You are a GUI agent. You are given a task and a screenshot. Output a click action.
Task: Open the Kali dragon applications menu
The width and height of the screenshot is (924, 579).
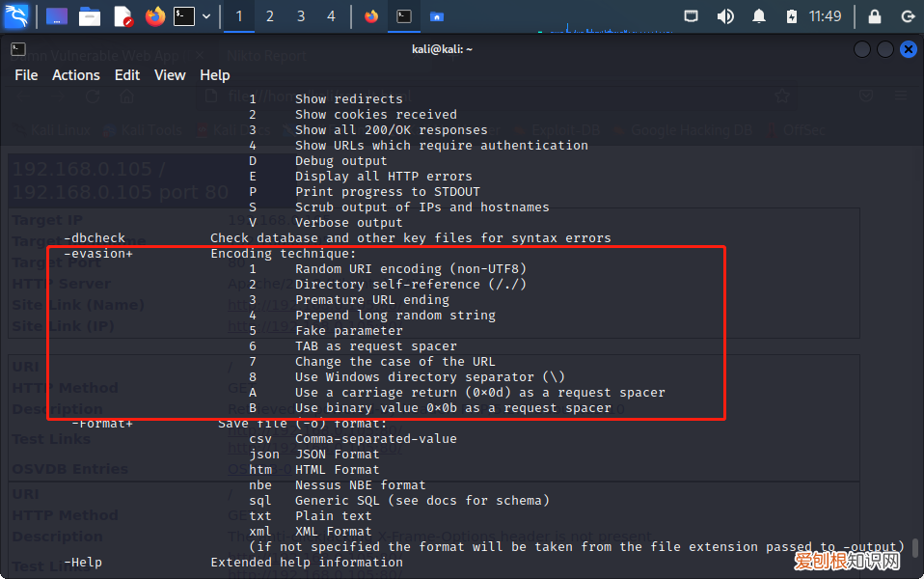pos(16,16)
